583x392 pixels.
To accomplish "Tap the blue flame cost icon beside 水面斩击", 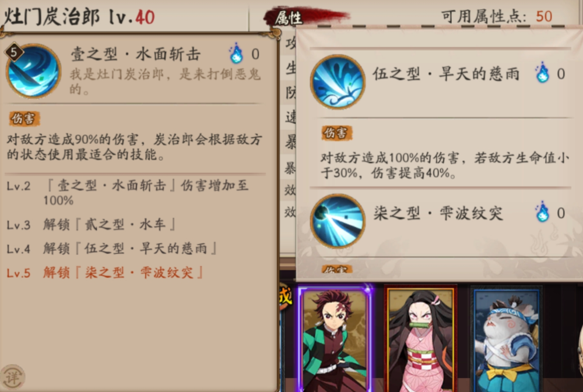I will coord(236,54).
